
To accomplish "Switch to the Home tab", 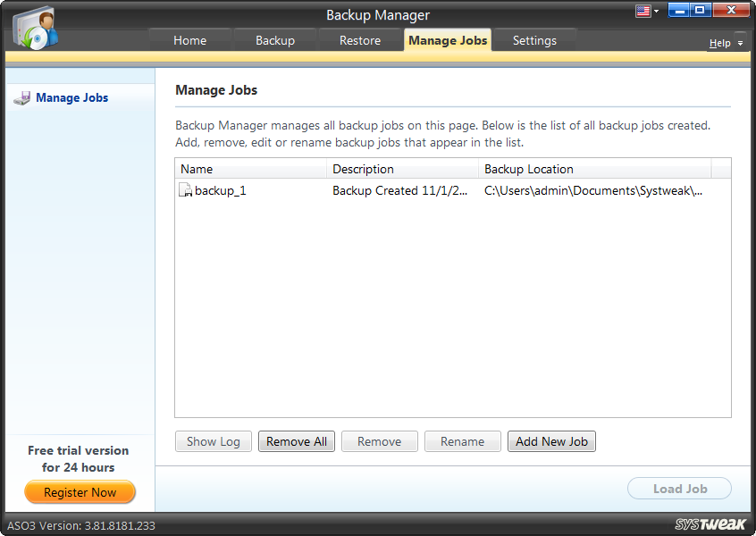I will click(189, 40).
